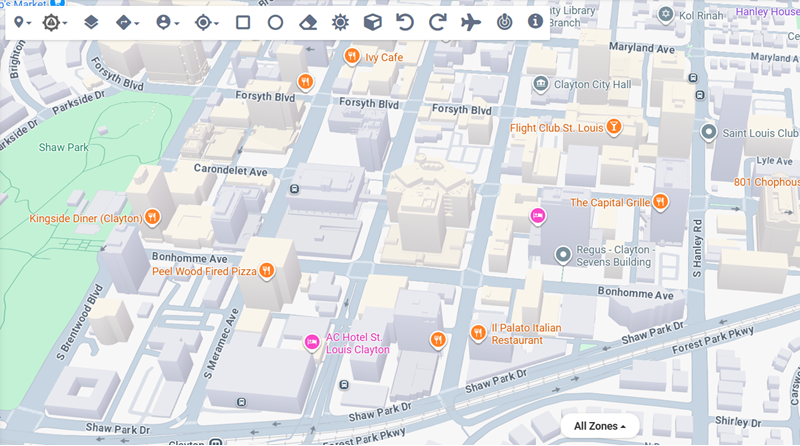Click the undo arrow

point(405,22)
